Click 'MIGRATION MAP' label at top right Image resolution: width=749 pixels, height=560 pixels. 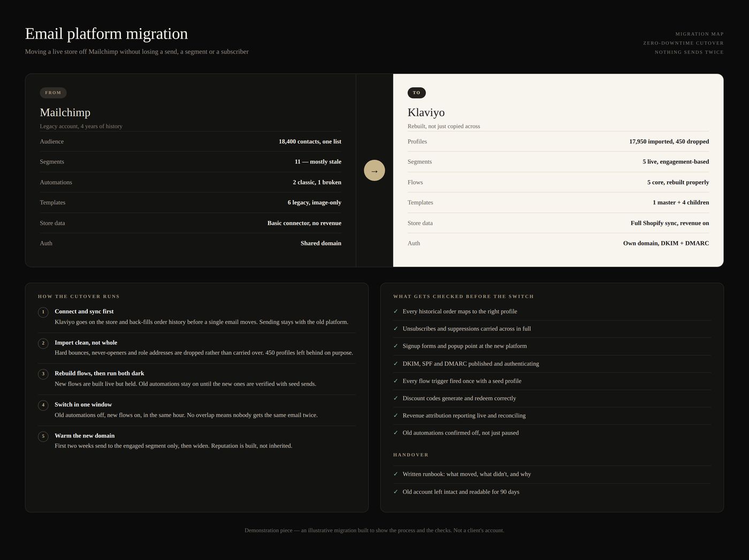[699, 34]
